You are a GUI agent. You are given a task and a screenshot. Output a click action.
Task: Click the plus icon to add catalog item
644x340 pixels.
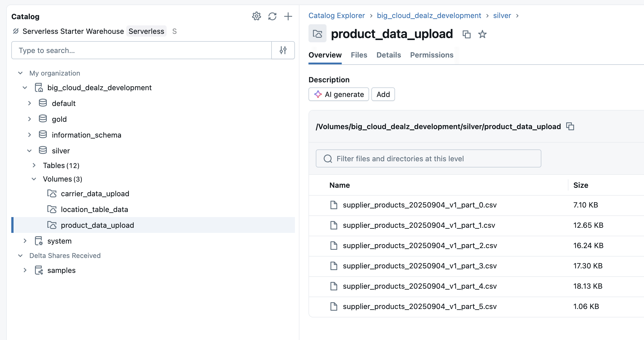pyautogui.click(x=288, y=16)
